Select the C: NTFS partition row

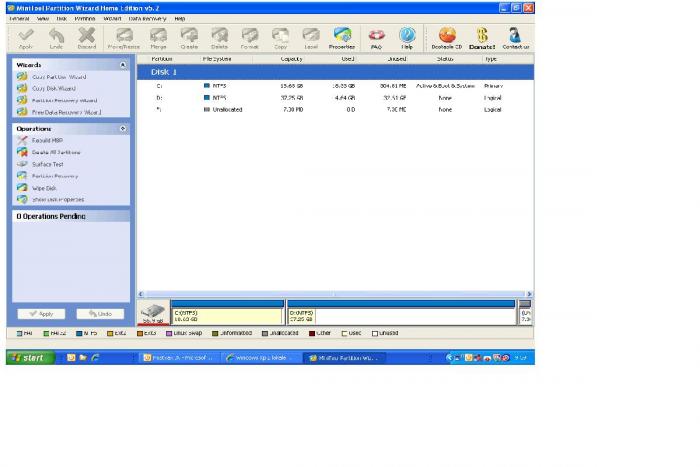(x=335, y=86)
